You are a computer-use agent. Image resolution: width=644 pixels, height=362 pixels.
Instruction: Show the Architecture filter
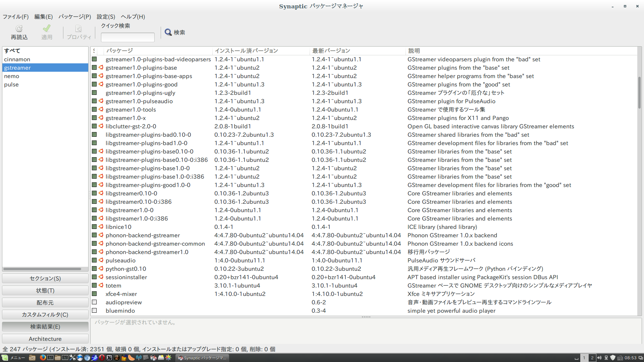[x=45, y=339]
